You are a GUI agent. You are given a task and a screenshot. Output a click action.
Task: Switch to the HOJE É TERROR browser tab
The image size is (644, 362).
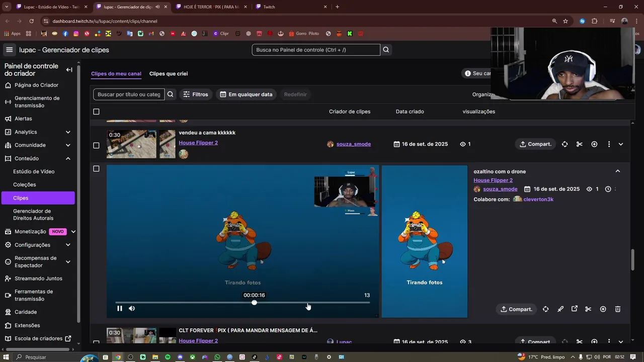click(211, 7)
